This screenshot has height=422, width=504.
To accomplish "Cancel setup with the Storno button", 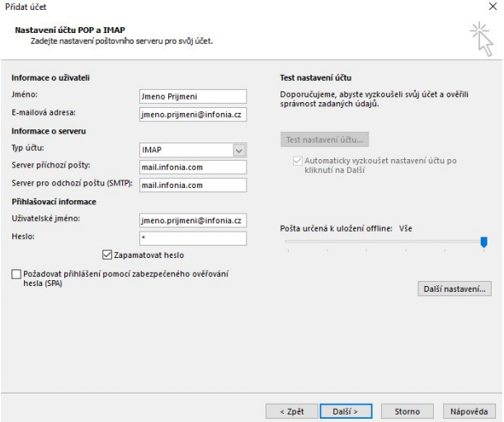I will click(x=407, y=411).
